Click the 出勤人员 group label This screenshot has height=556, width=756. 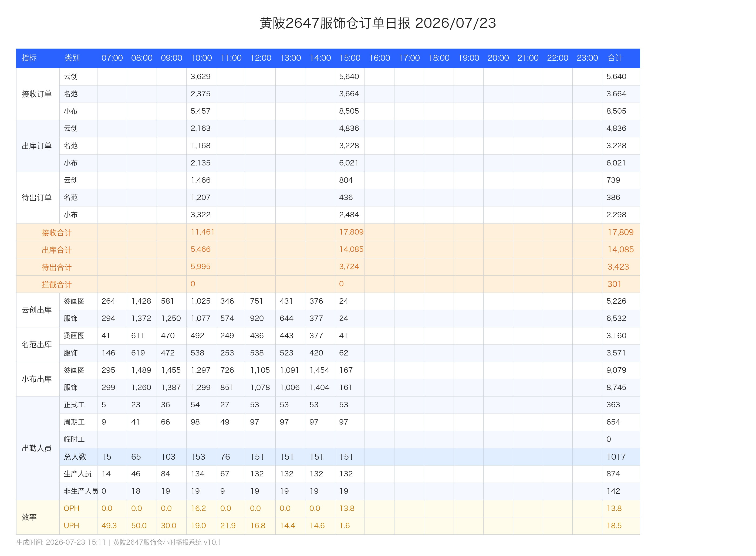[x=37, y=448]
